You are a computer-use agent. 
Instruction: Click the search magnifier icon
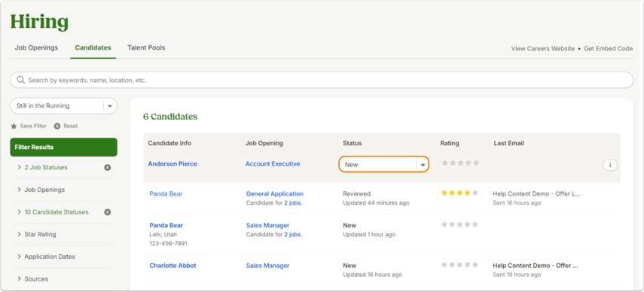click(21, 80)
